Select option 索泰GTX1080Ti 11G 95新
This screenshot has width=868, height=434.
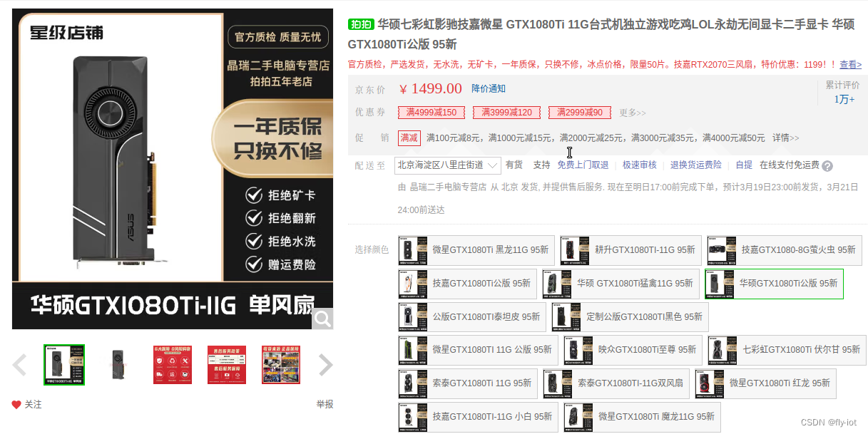468,383
